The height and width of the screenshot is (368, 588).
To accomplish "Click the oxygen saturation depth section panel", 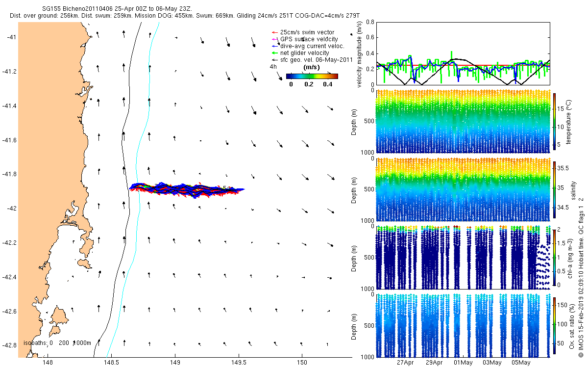I will [x=463, y=325].
